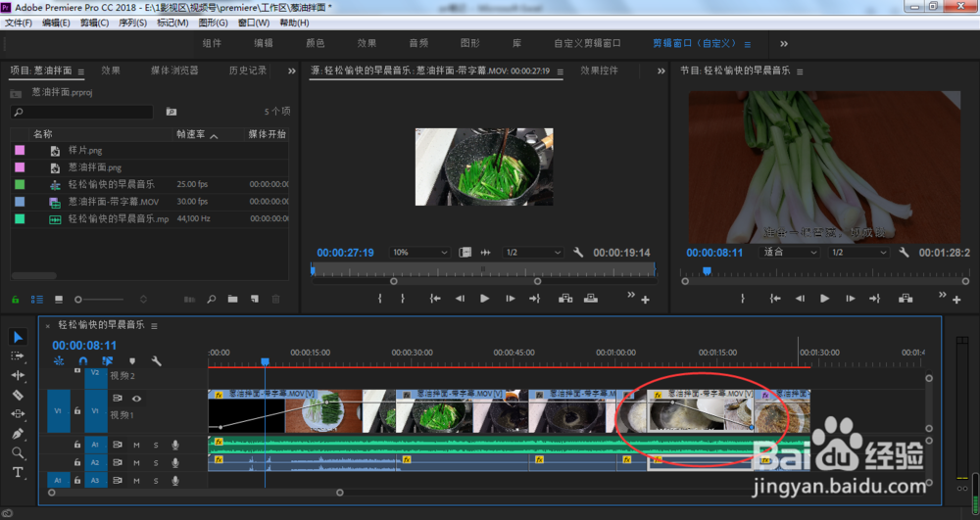The image size is (980, 520).
Task: Enable voice-over record on track A2
Action: (175, 463)
